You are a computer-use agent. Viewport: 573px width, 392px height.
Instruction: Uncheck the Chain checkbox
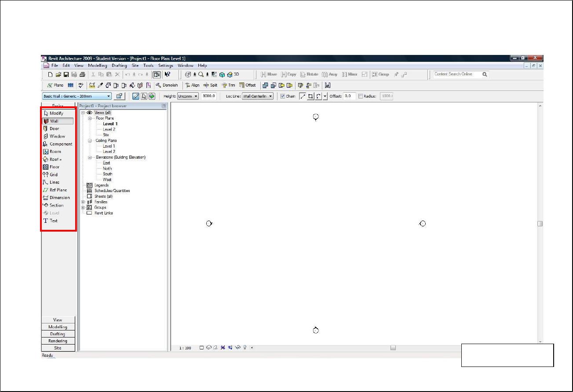pyautogui.click(x=283, y=96)
